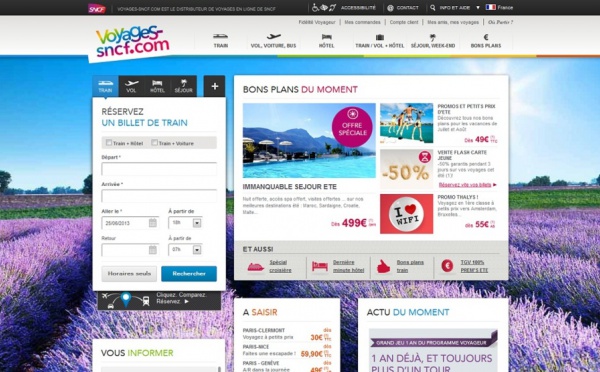
Task: Click the Arrivée input field
Action: [x=159, y=196]
